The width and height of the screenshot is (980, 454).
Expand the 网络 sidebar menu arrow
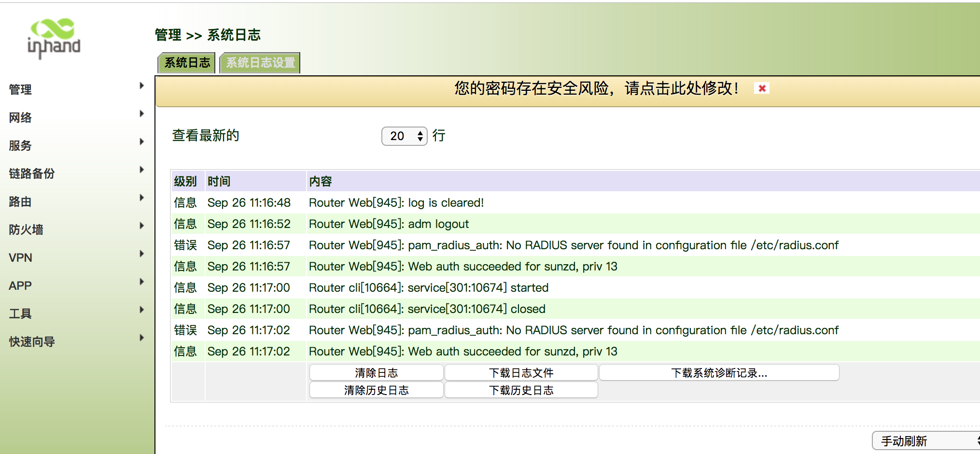[141, 114]
